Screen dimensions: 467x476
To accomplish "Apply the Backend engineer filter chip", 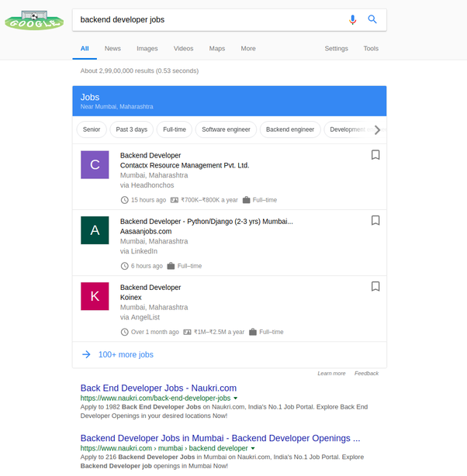I will click(x=290, y=129).
